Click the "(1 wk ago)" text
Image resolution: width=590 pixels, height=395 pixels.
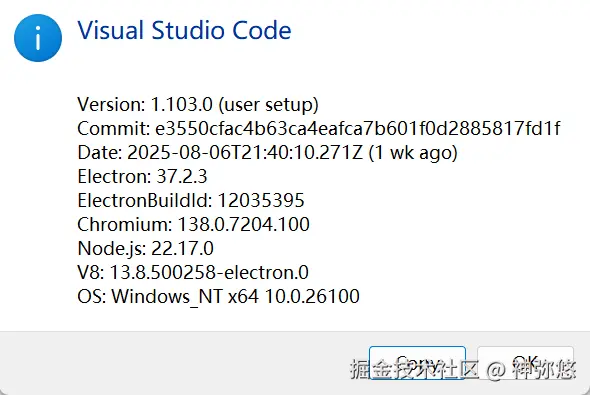click(413, 153)
